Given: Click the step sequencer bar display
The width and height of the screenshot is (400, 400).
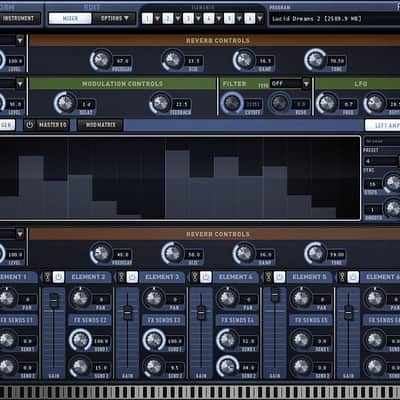Looking at the screenshot, I should (180, 178).
